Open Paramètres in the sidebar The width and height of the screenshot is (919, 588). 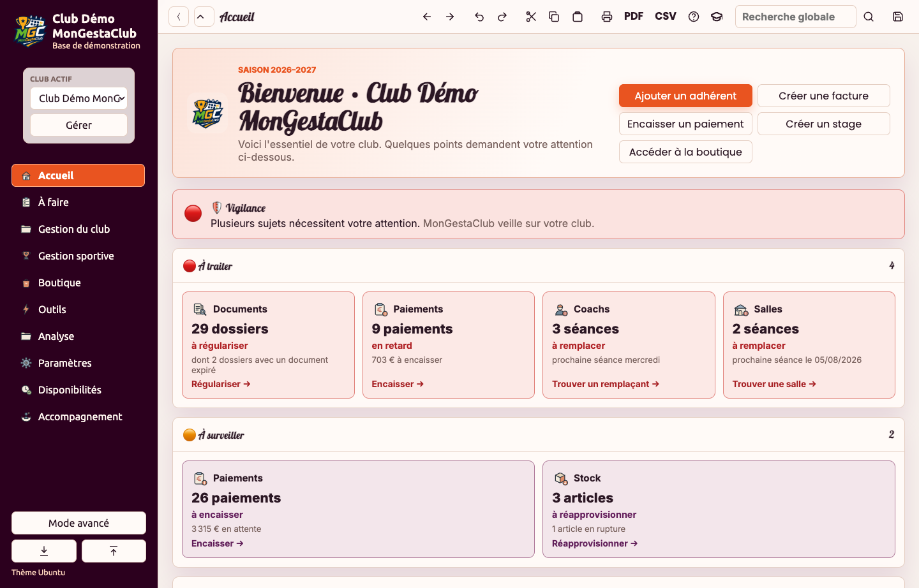(78, 363)
